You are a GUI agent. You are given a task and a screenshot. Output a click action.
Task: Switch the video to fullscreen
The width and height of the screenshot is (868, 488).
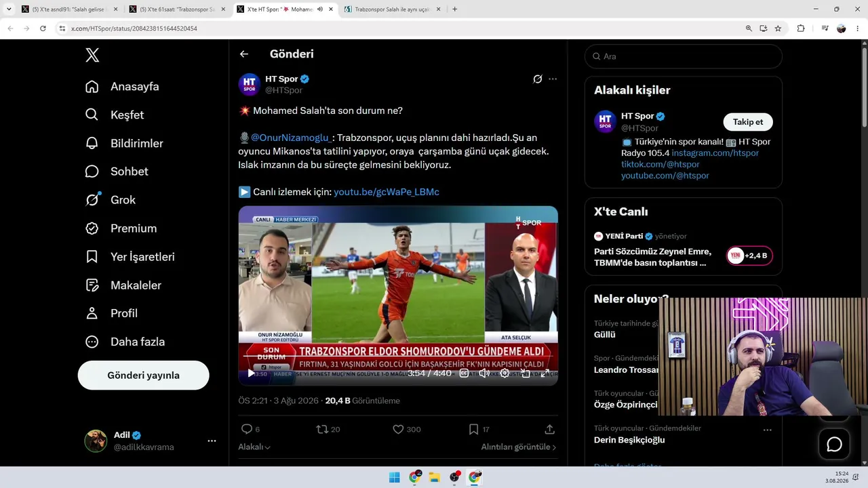coord(545,373)
